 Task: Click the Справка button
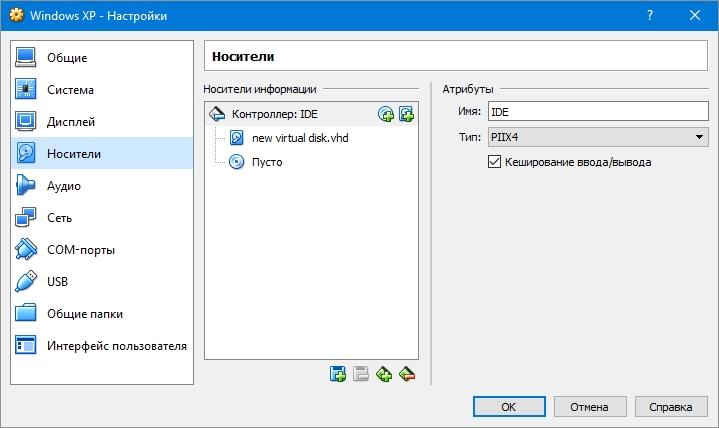coord(671,407)
